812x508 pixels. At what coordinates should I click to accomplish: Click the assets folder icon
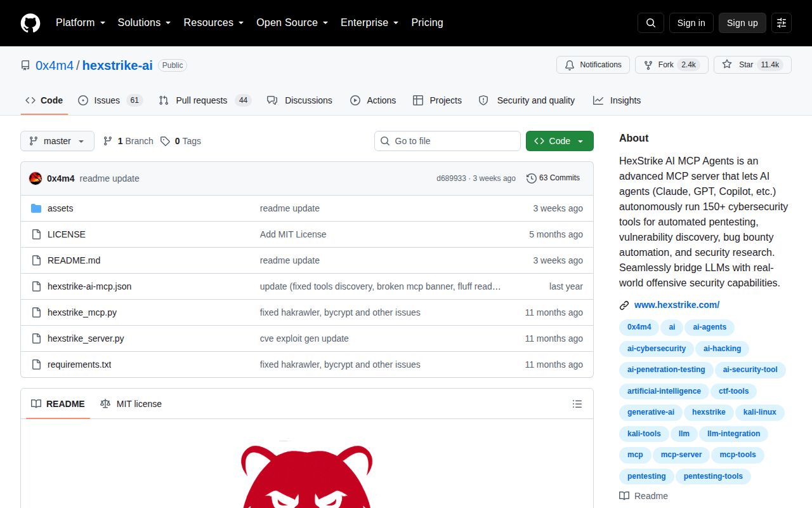coord(36,208)
